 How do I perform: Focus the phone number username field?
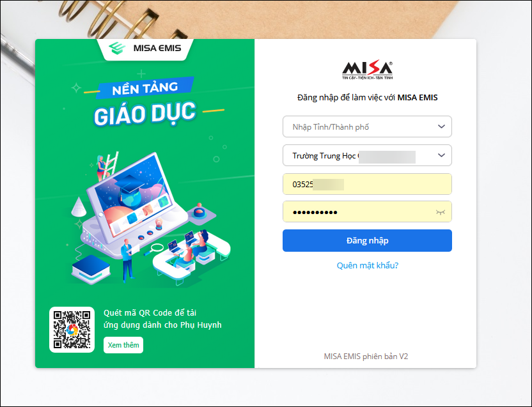coord(367,184)
